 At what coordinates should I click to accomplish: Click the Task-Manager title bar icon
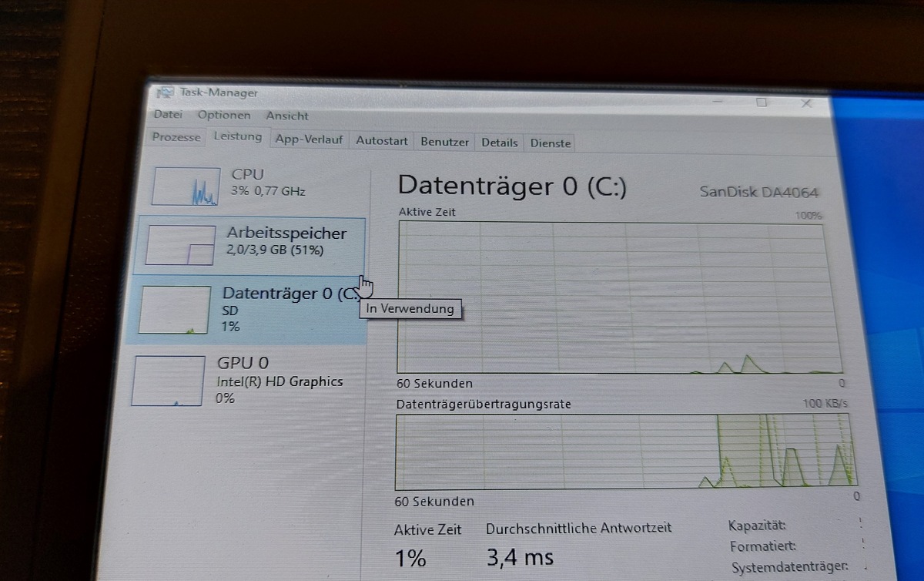(x=165, y=92)
